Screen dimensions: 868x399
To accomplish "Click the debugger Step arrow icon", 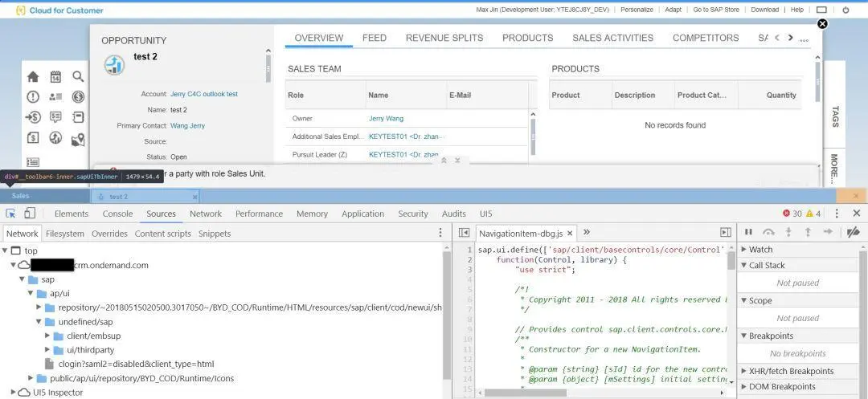I will 828,233.
